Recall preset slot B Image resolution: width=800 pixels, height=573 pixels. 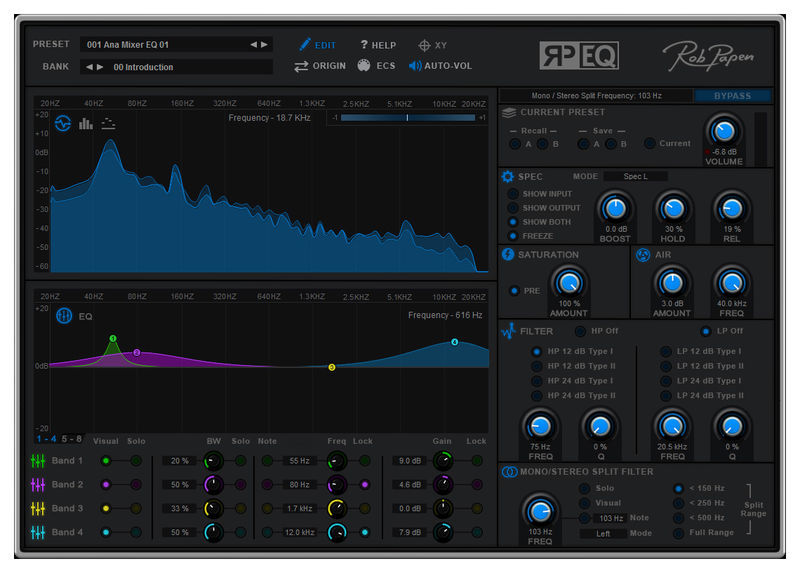tap(542, 144)
